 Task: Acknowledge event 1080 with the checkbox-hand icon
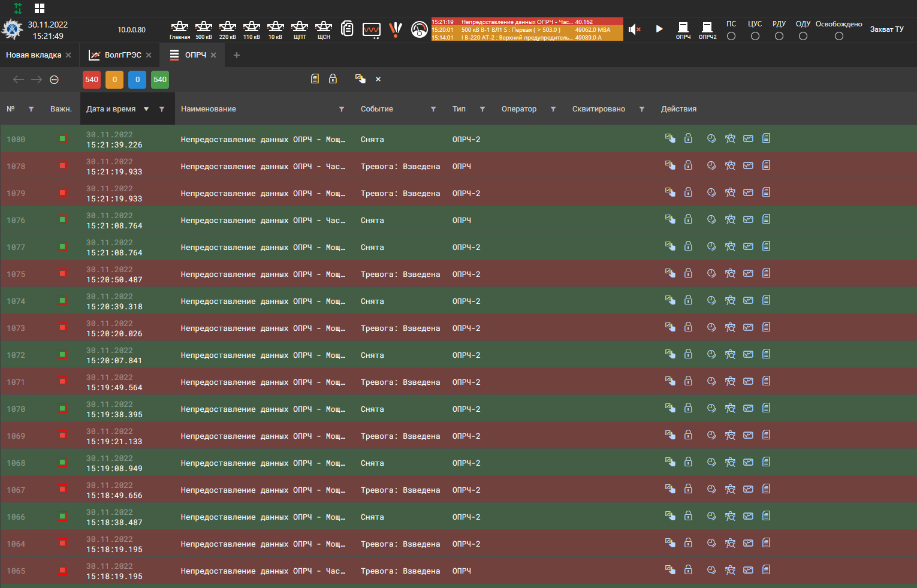click(x=670, y=138)
